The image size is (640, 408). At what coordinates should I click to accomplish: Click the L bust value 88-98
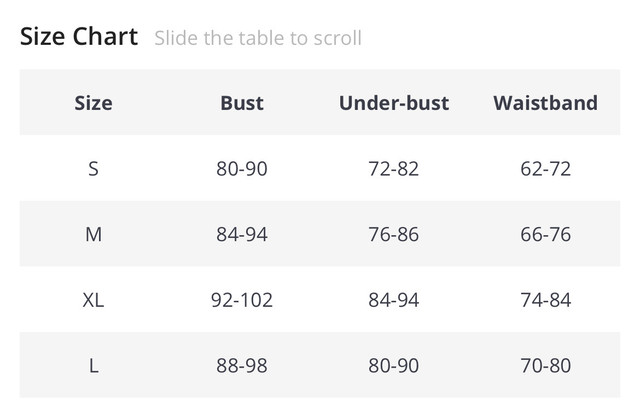(x=242, y=366)
